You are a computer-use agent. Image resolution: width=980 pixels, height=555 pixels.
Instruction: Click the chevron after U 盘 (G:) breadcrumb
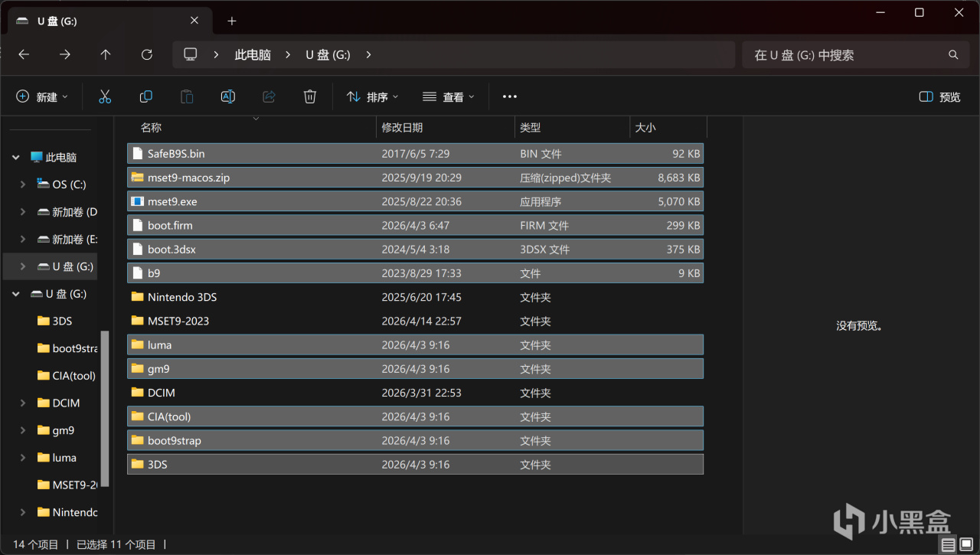click(368, 55)
